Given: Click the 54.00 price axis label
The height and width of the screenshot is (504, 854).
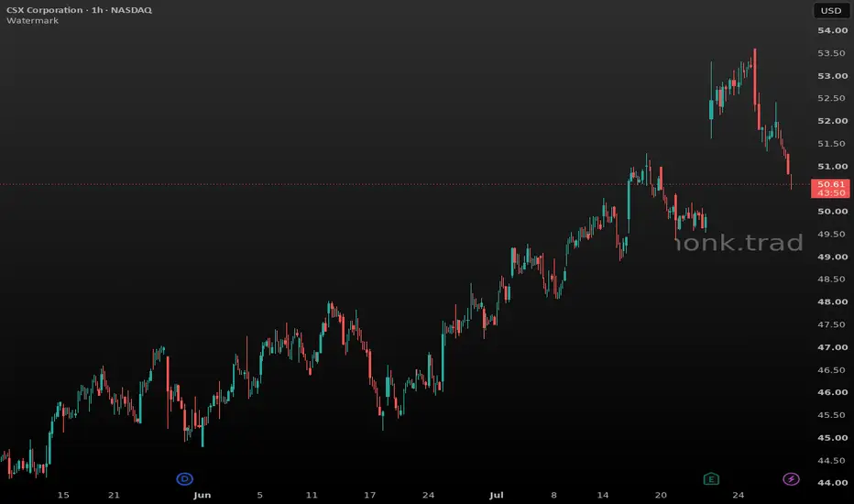Looking at the screenshot, I should pos(832,30).
